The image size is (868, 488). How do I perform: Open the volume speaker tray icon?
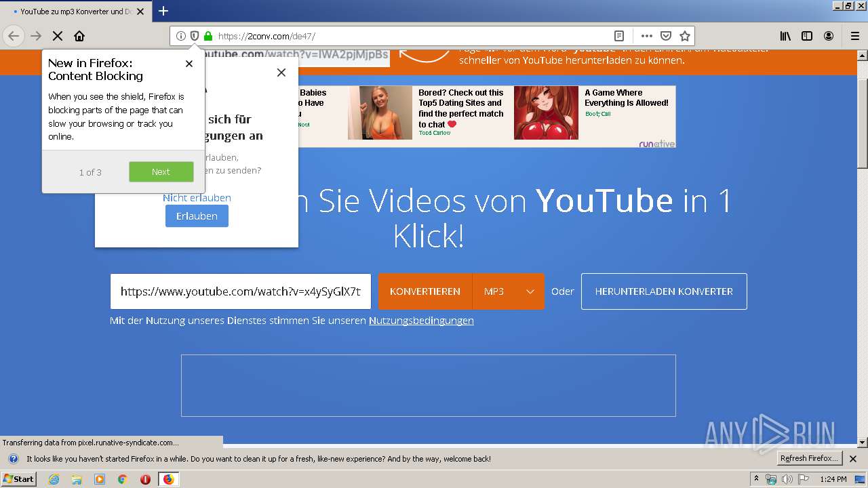(x=787, y=479)
